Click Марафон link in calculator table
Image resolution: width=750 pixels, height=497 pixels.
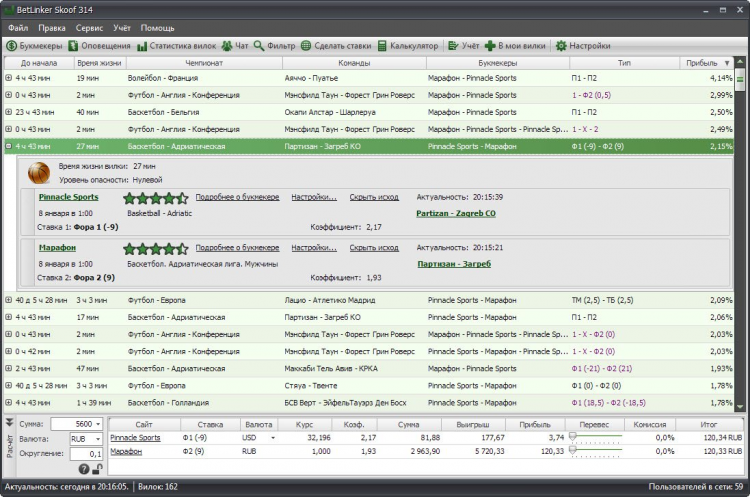click(x=126, y=451)
